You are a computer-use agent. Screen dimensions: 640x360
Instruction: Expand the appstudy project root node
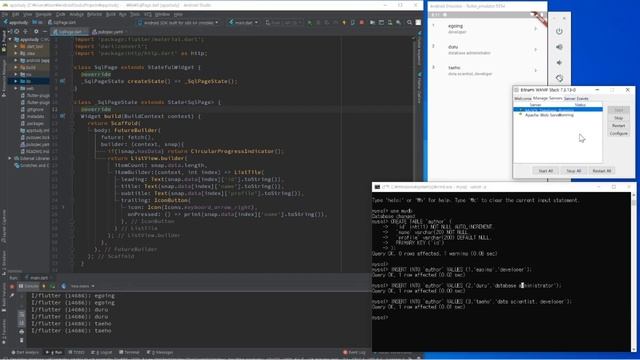(11, 40)
